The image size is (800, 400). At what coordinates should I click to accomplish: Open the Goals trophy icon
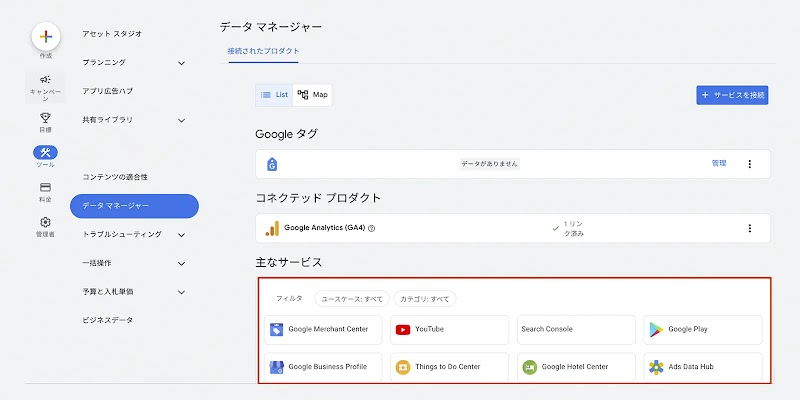(45, 118)
